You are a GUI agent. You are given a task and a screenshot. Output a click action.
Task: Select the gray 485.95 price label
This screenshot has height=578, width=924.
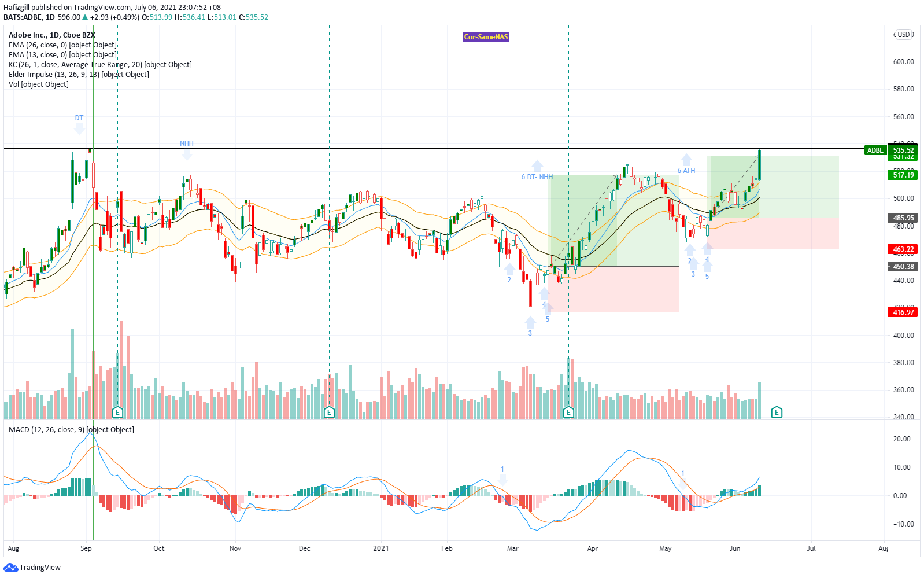pos(903,218)
